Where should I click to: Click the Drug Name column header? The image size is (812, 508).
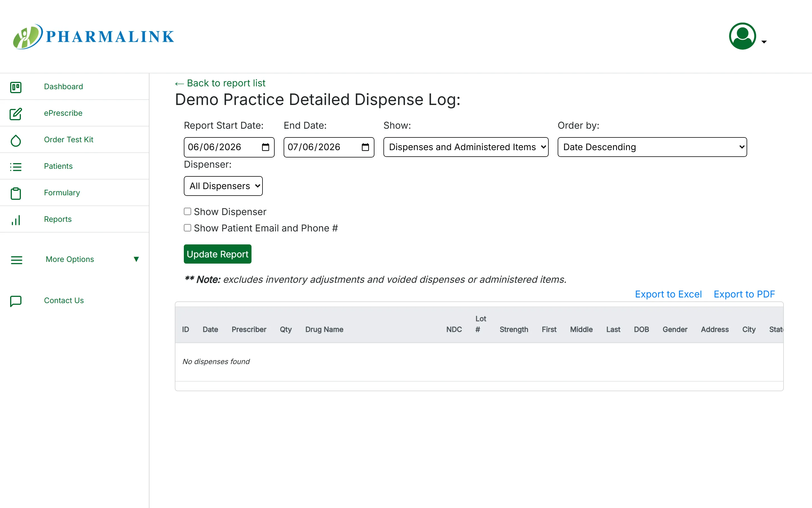tap(324, 330)
